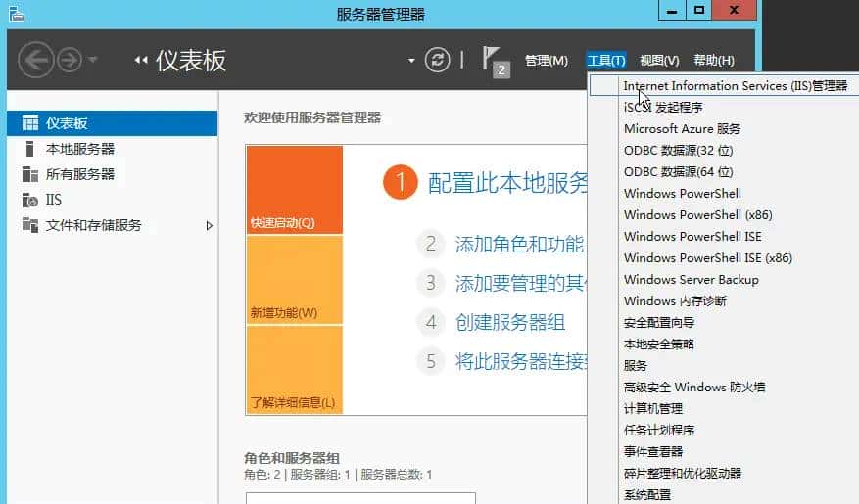The image size is (859, 504).
Task: Open 事件查看器
Action: point(653,451)
